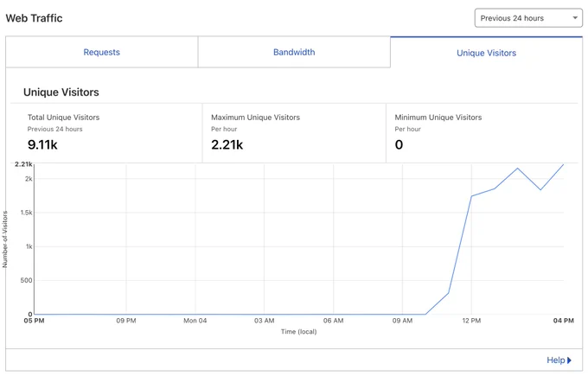Switch to the Bandwidth tab
The height and width of the screenshot is (376, 588).
[294, 52]
